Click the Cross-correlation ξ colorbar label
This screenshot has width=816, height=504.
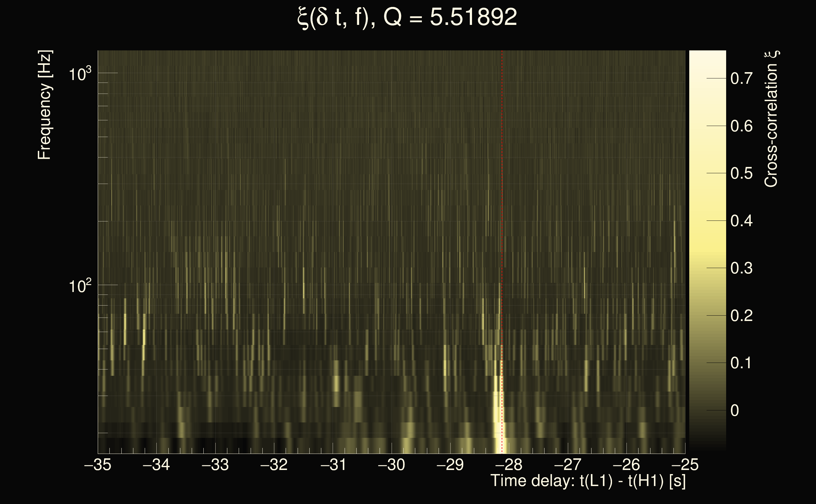point(771,119)
